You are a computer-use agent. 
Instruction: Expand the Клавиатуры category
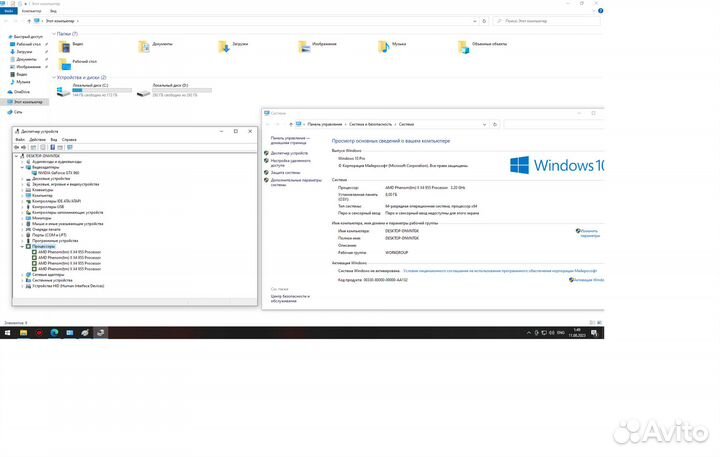coord(22,190)
